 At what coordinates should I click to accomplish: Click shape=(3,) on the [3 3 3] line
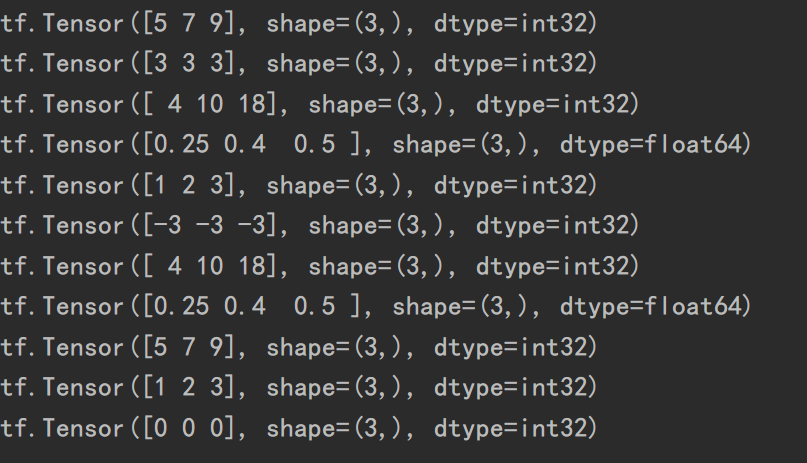click(x=334, y=64)
